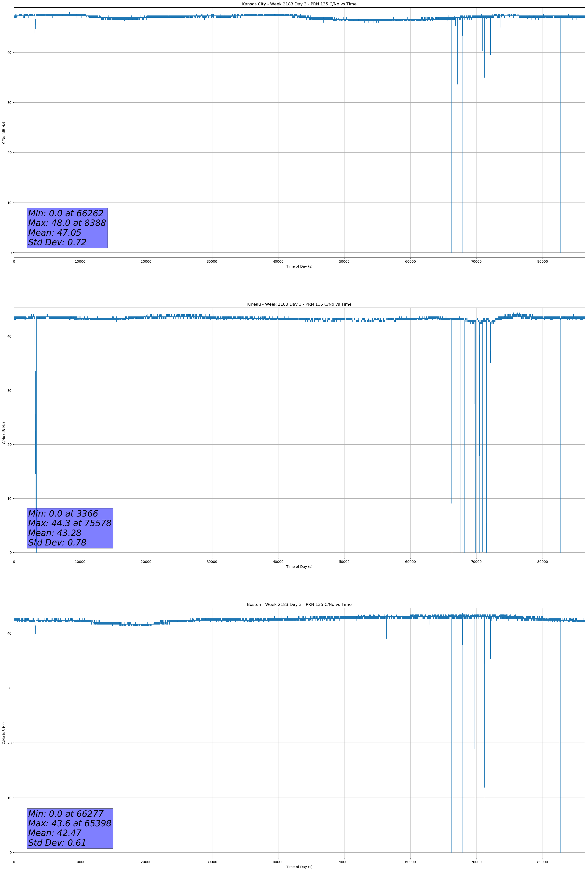Click the 30 y-axis tick on the Juneau plot

click(x=9, y=391)
